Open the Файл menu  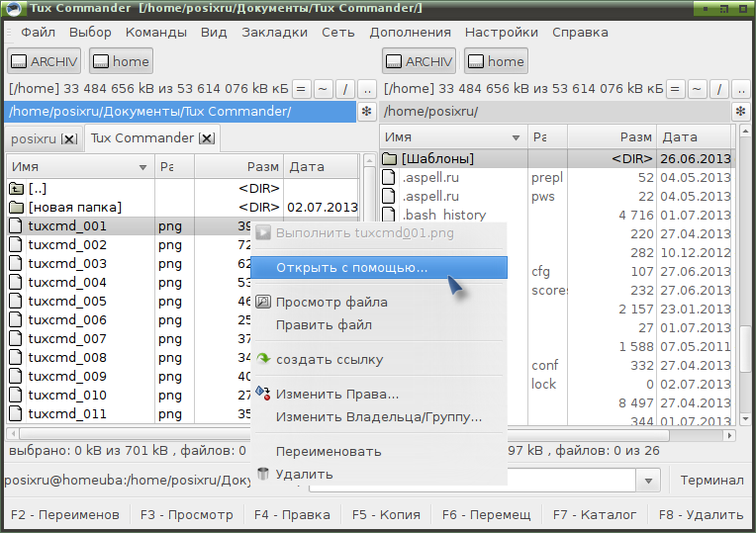(x=38, y=33)
